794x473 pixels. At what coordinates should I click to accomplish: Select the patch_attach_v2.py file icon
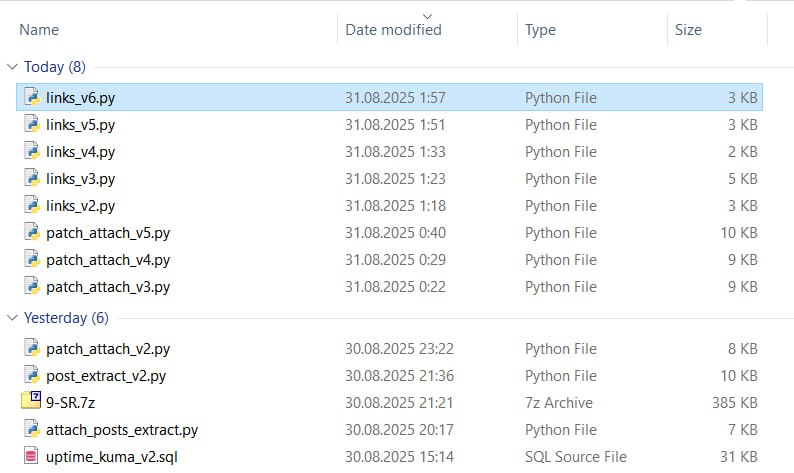[x=32, y=348]
